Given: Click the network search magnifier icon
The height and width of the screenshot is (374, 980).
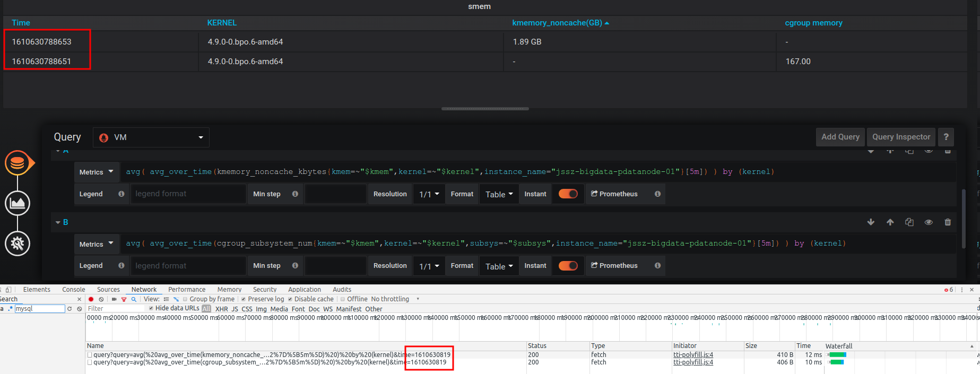Looking at the screenshot, I should click(x=134, y=299).
